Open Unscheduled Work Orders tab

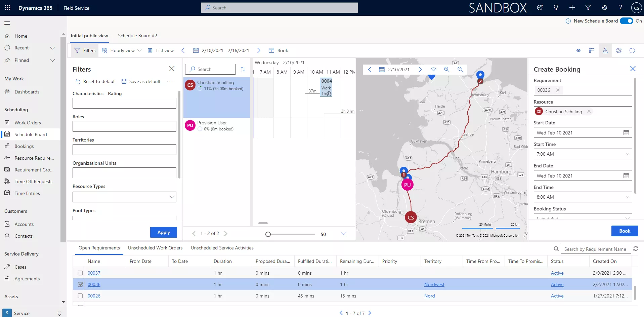(155, 248)
